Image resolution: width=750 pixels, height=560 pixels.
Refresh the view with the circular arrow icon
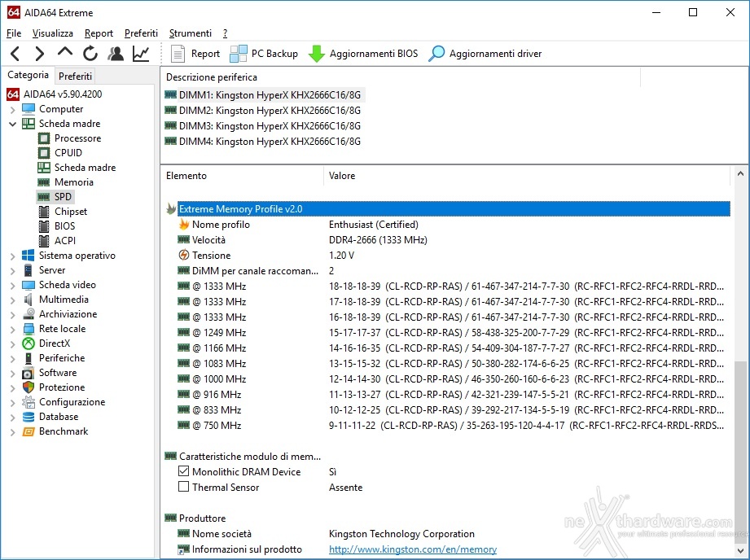pyautogui.click(x=90, y=54)
